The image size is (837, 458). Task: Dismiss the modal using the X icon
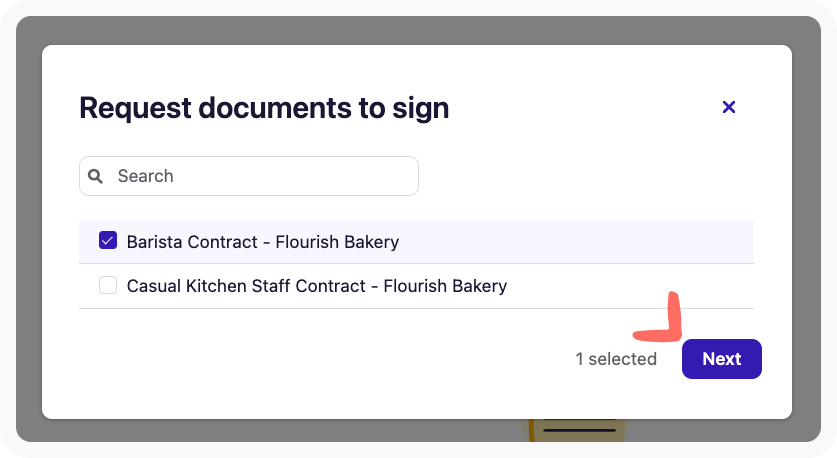[x=729, y=107]
